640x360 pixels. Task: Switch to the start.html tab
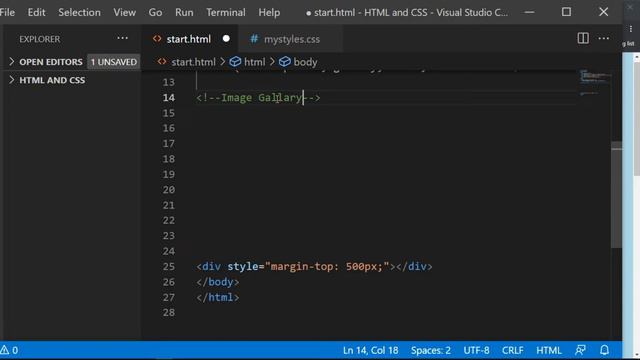189,39
